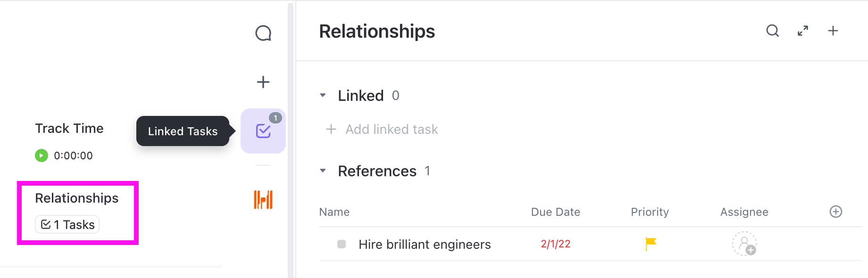Open the Relationships section in Track Time panel

tap(76, 198)
